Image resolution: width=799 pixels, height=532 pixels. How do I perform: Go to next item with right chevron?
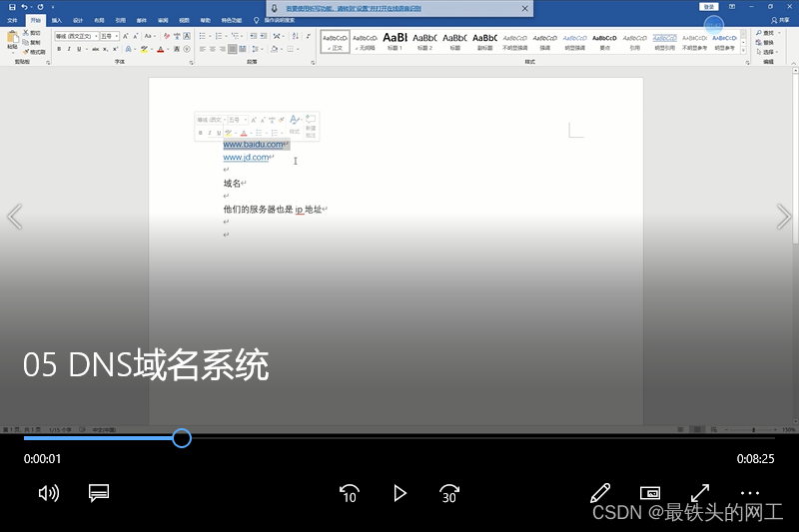pos(783,217)
